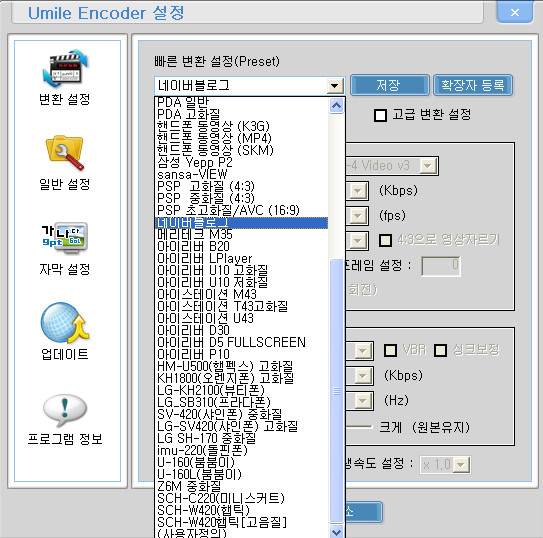Choose PSP 고화질 (4:3) preset

(242, 186)
